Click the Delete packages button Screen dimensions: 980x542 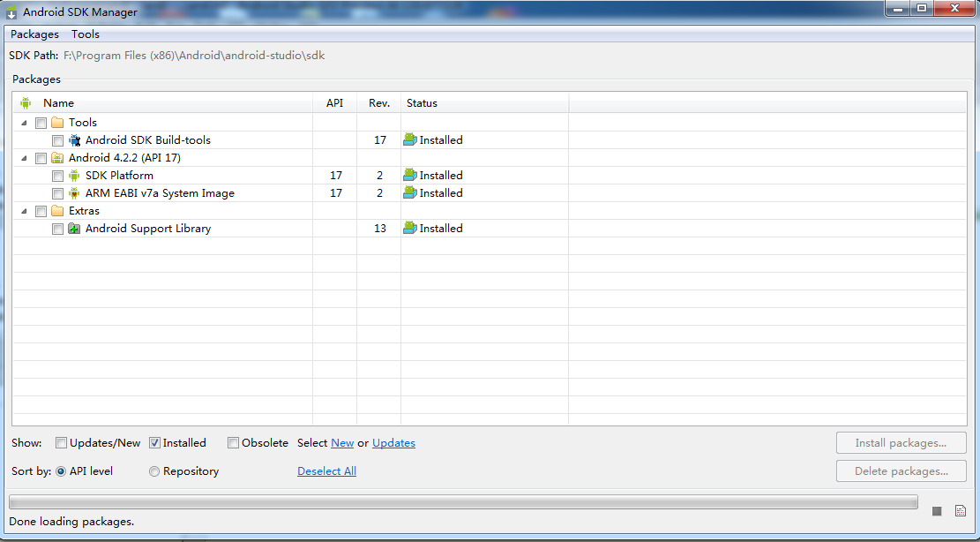tap(901, 471)
